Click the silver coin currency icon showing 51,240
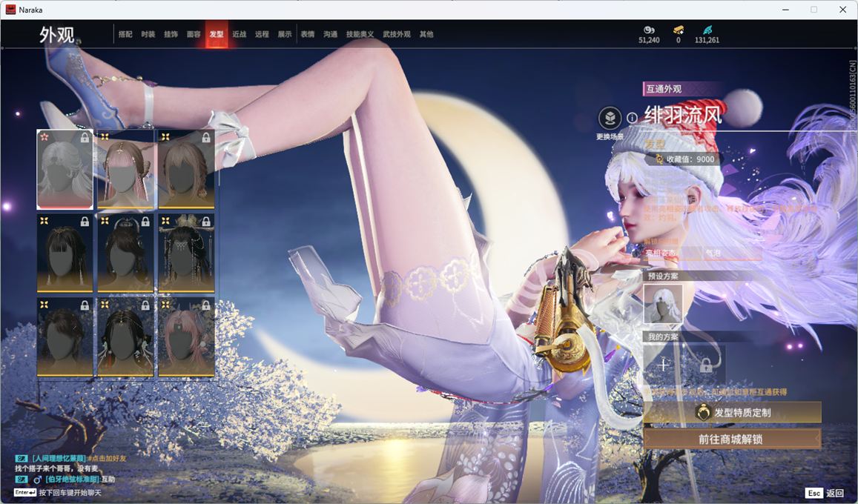 (x=649, y=30)
